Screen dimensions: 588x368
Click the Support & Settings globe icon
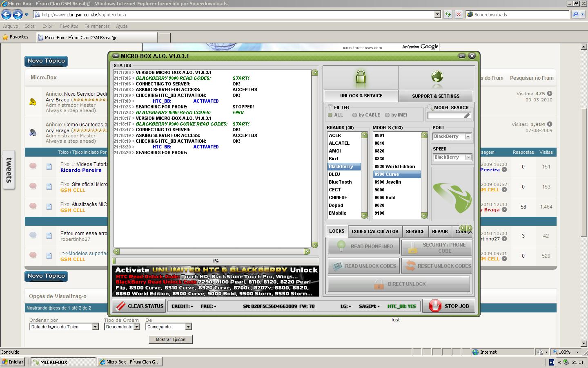click(437, 77)
